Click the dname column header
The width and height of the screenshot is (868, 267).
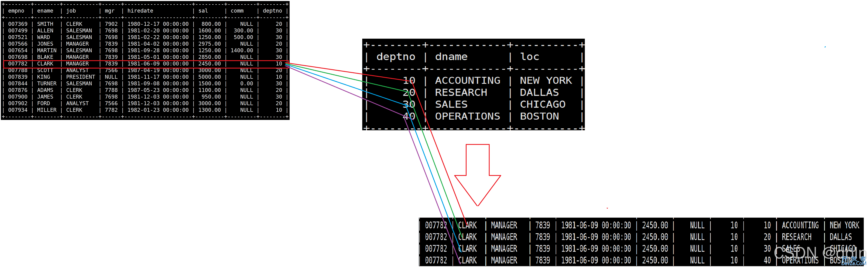coord(451,57)
